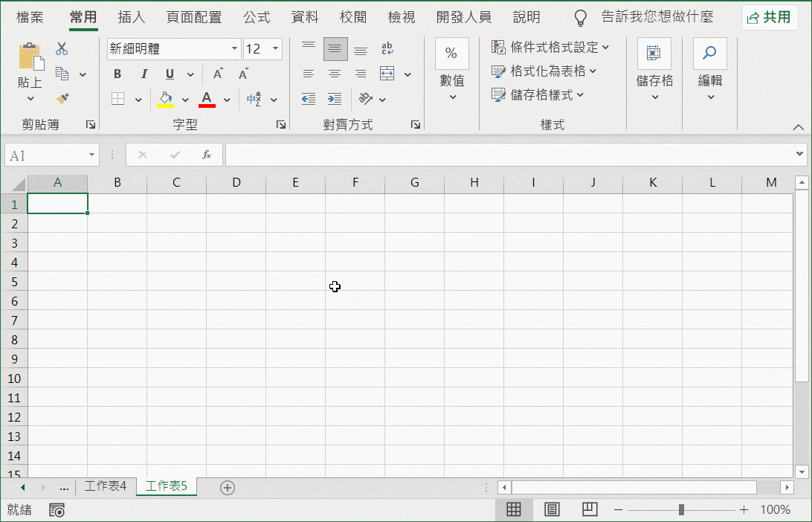Toggle Bold formatting
The image size is (812, 522).
click(117, 74)
